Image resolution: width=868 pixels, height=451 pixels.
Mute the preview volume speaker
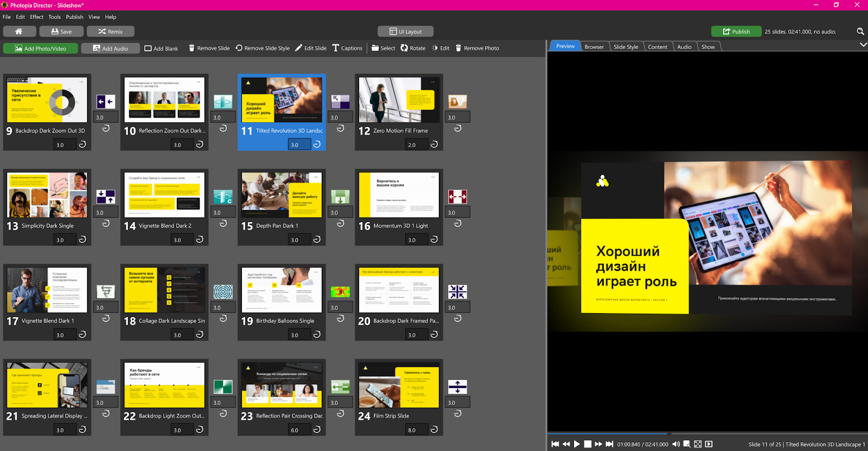point(676,444)
